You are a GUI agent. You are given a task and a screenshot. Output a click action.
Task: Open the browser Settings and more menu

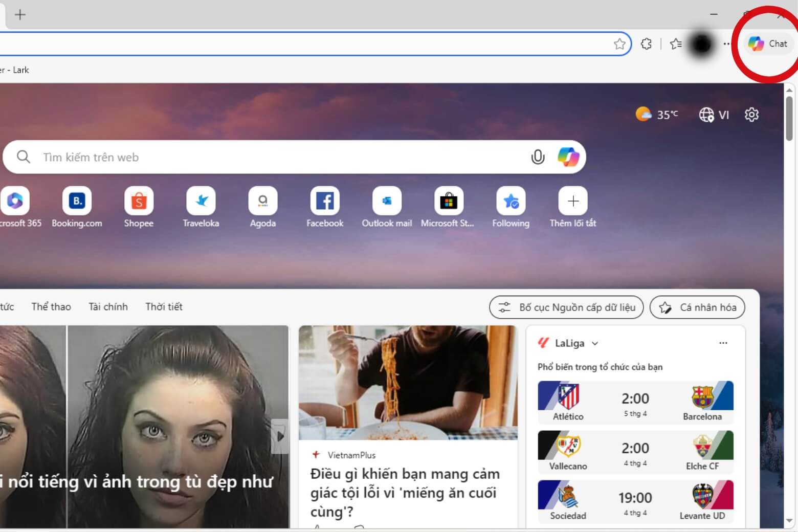[726, 43]
